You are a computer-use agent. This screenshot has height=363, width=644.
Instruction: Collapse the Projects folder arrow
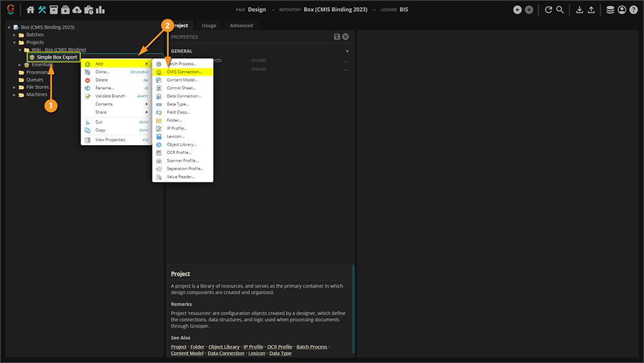coord(14,43)
